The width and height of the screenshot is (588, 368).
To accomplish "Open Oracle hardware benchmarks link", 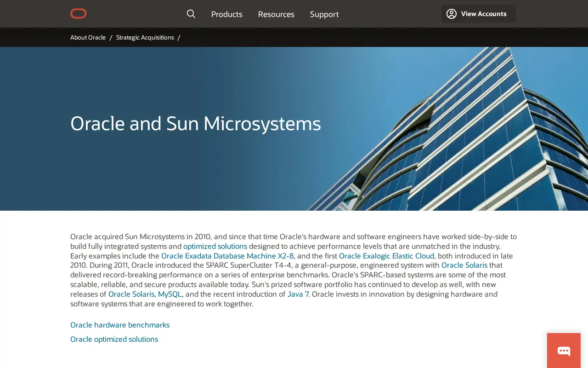I will click(120, 325).
